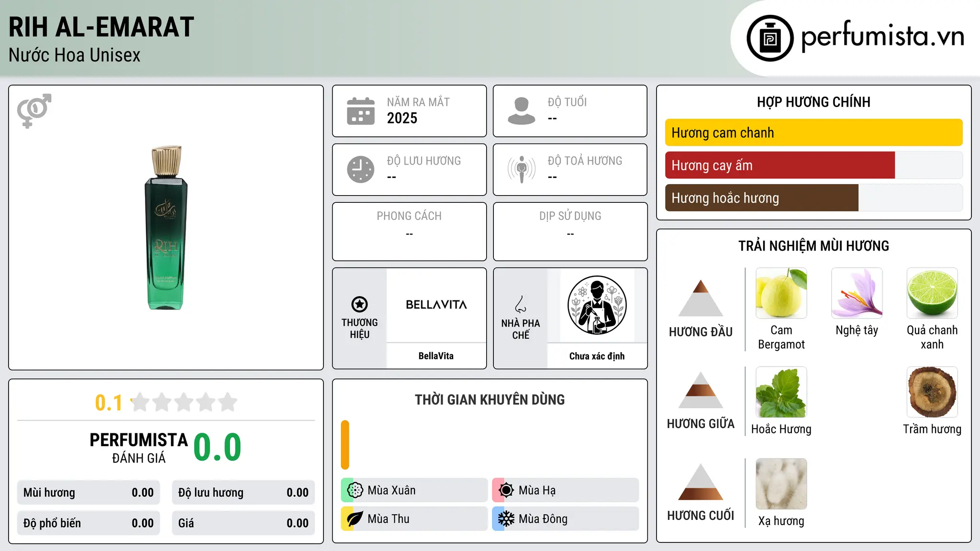This screenshot has height=551, width=980.
Task: Click the leaf icon for Mùa Thu
Action: tap(355, 519)
